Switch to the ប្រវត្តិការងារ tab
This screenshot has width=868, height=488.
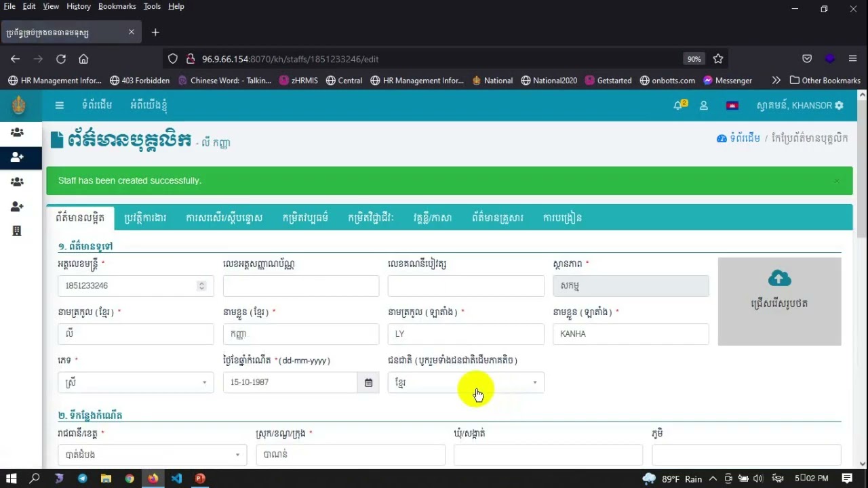click(145, 218)
